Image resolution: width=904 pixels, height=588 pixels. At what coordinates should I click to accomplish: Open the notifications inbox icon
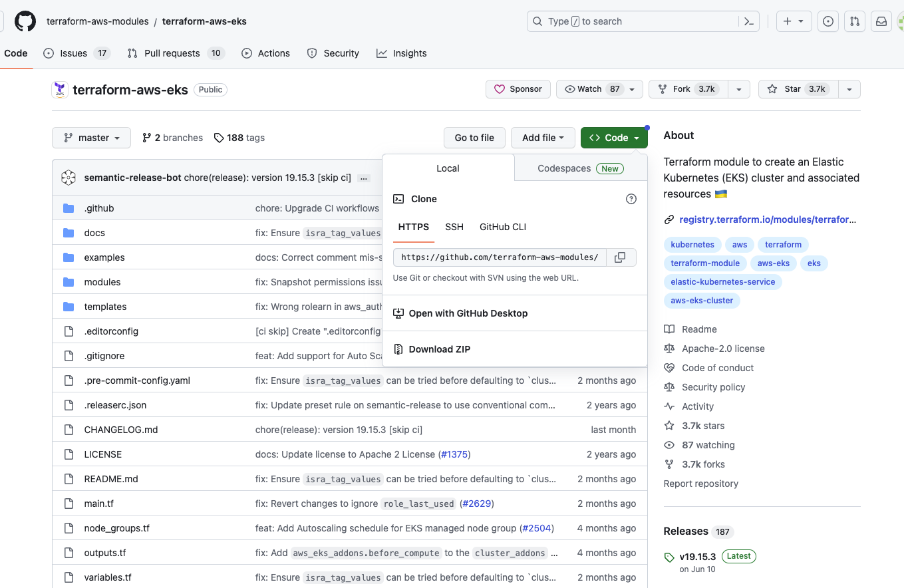[881, 21]
